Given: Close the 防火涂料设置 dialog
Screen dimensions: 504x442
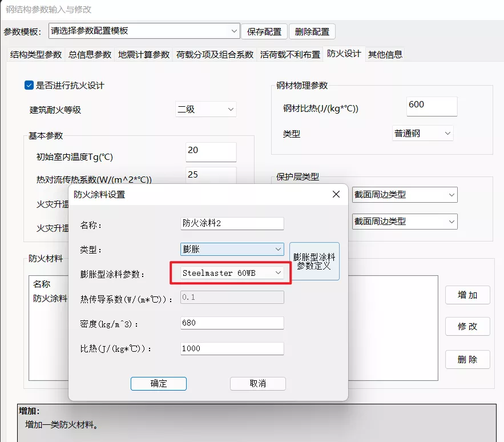Looking at the screenshot, I should 336,194.
